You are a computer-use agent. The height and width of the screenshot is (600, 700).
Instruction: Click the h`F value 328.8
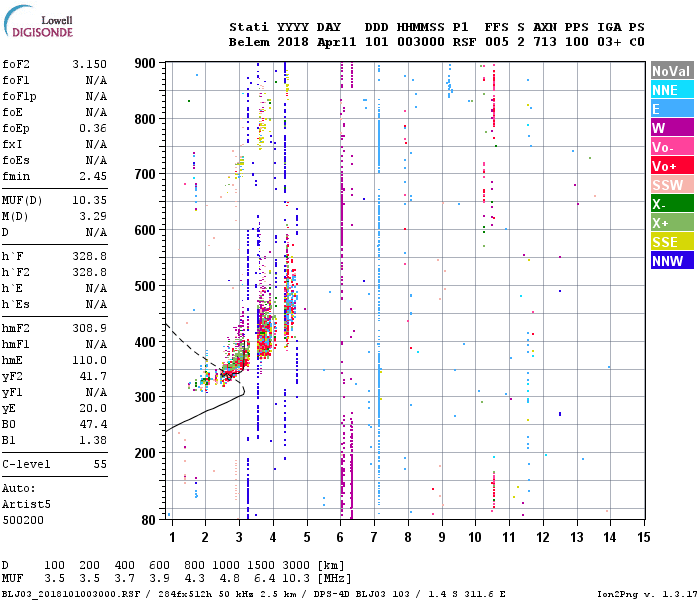pyautogui.click(x=90, y=256)
